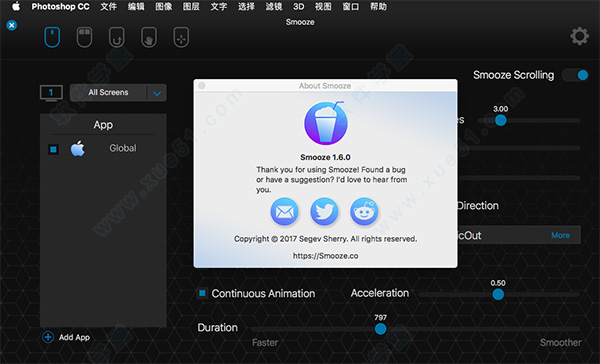The image size is (600, 364).
Task: Click the Twitter bird icon
Action: 324,211
